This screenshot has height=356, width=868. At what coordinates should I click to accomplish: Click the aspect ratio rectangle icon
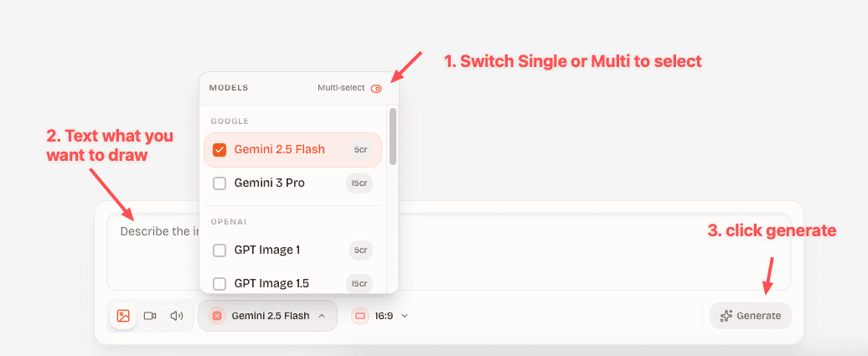click(361, 316)
